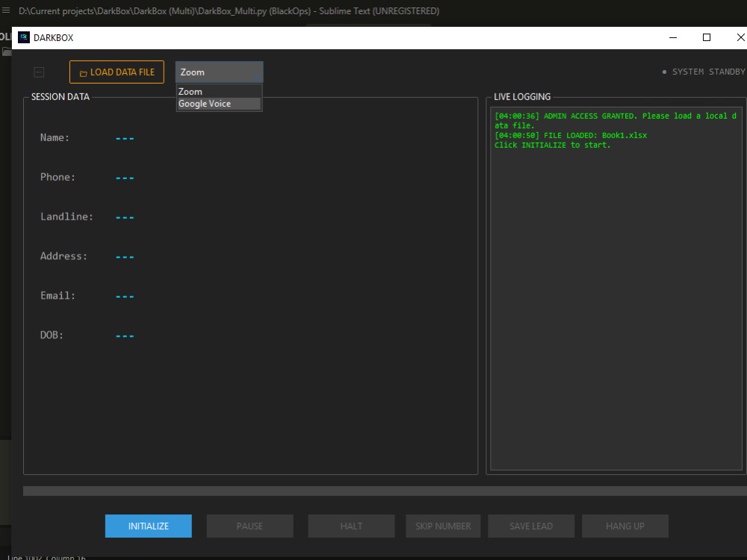Click the SKIP NUMBER button
This screenshot has height=560, width=747.
(443, 526)
